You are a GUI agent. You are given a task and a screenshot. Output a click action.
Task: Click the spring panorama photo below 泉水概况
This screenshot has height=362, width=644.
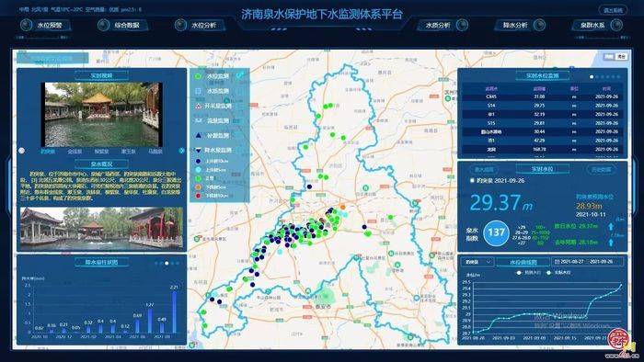point(101,228)
